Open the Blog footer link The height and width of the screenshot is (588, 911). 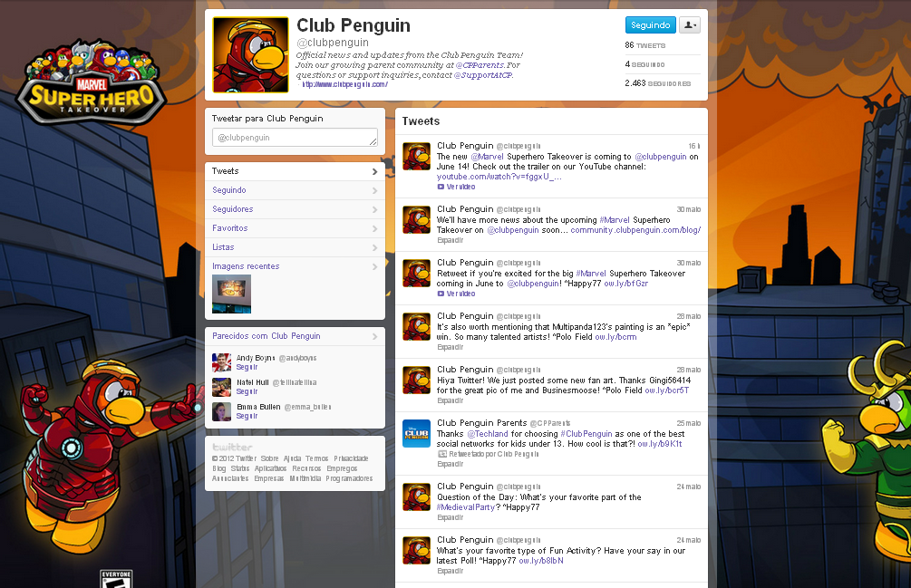pyautogui.click(x=219, y=468)
